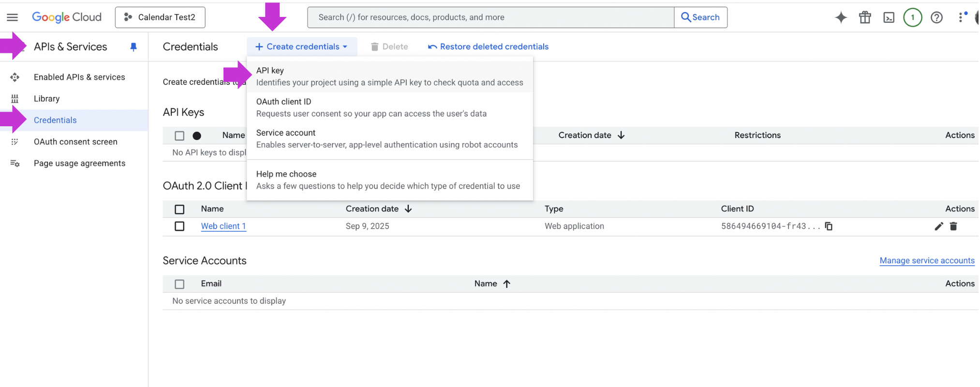Open Manage service accounts link

click(927, 261)
